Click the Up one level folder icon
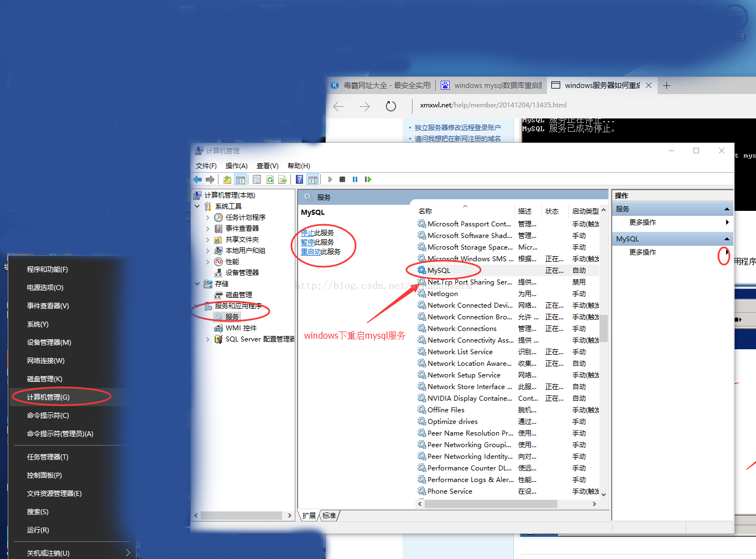This screenshot has width=756, height=559. [x=227, y=179]
